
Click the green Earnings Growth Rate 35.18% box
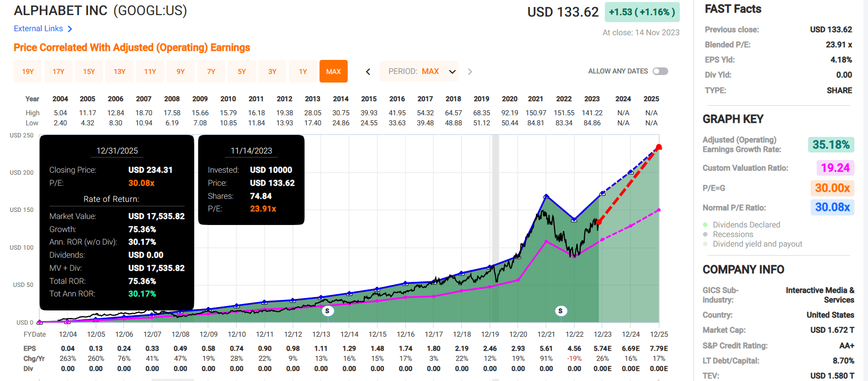[830, 145]
